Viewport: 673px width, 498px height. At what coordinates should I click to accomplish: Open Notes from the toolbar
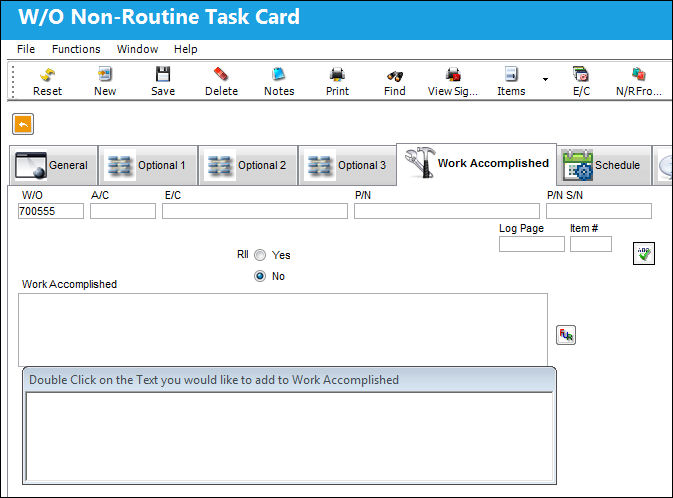(x=279, y=82)
